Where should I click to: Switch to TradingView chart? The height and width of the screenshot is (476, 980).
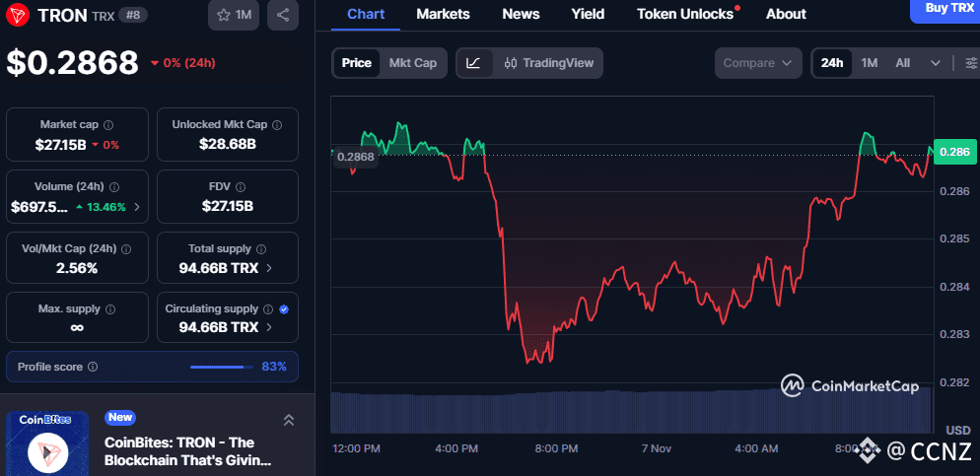coord(548,63)
